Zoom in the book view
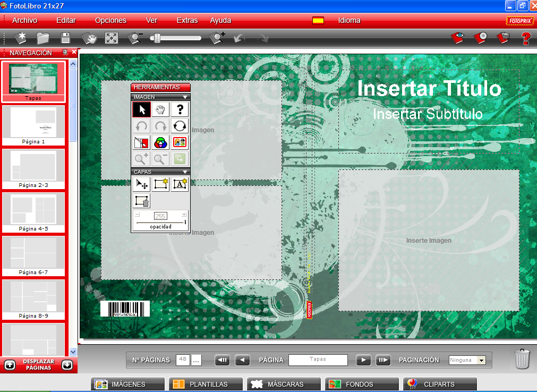 coord(217,38)
